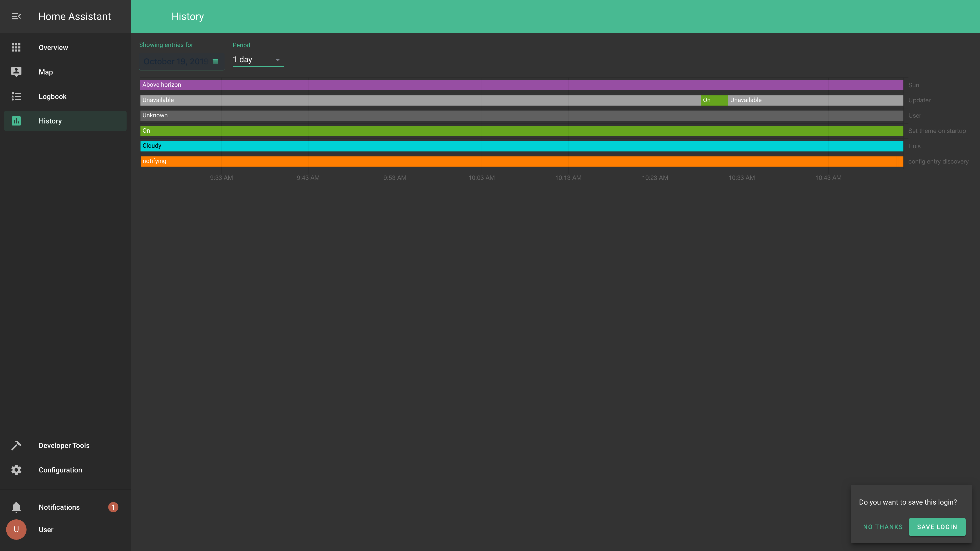Image resolution: width=980 pixels, height=551 pixels.
Task: Click the Map person-marker icon
Action: [16, 72]
